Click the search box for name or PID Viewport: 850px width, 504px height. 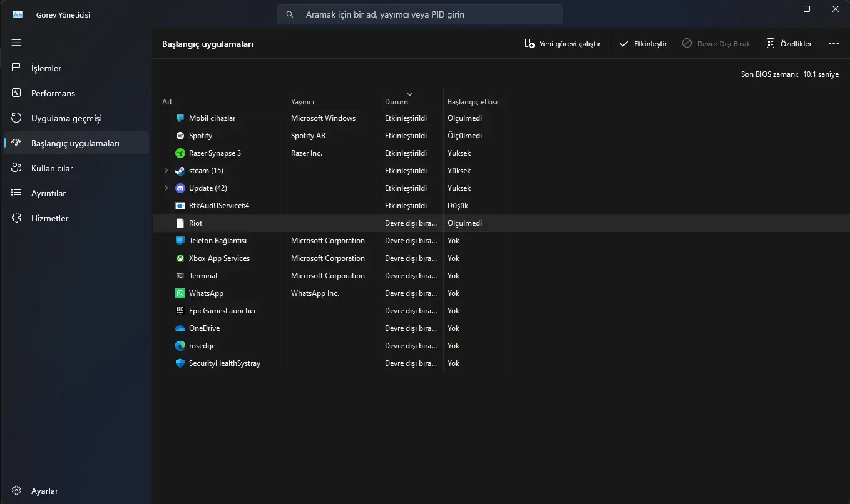tap(419, 14)
